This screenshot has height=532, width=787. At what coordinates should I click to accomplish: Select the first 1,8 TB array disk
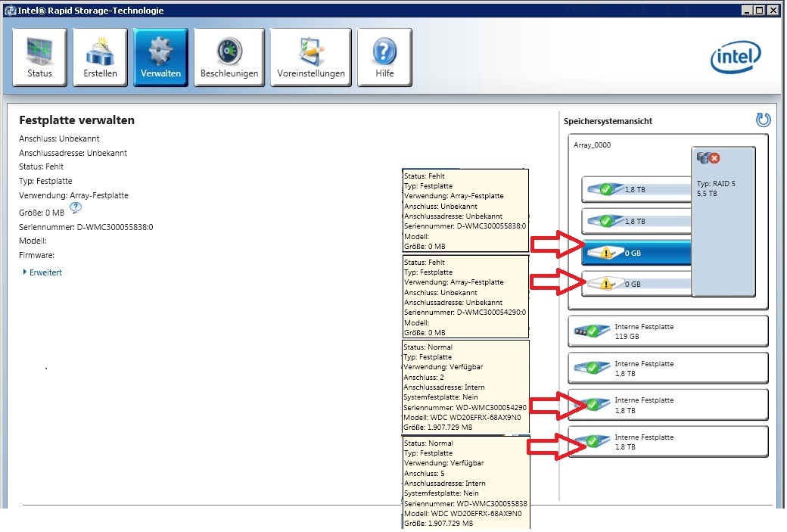tap(636, 189)
